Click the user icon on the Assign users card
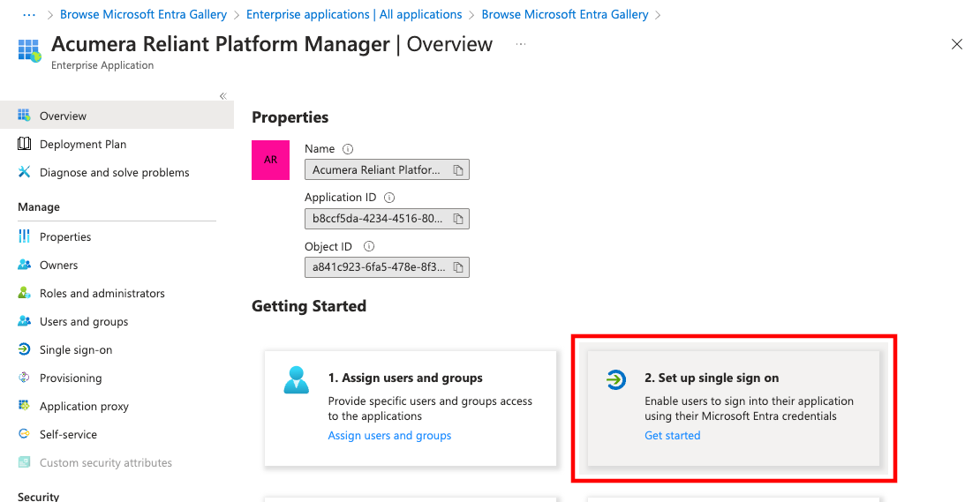This screenshot has height=502, width=980. point(297,379)
